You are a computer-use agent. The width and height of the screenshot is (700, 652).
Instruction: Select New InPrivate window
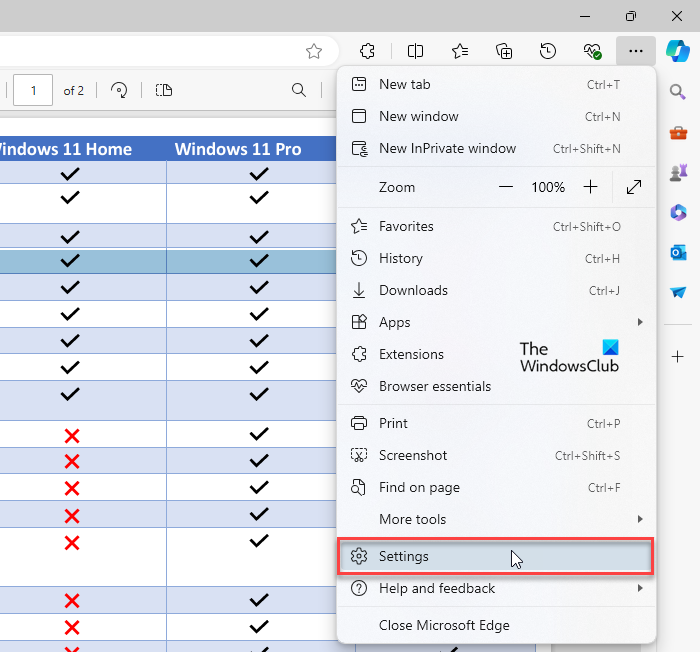tap(447, 148)
